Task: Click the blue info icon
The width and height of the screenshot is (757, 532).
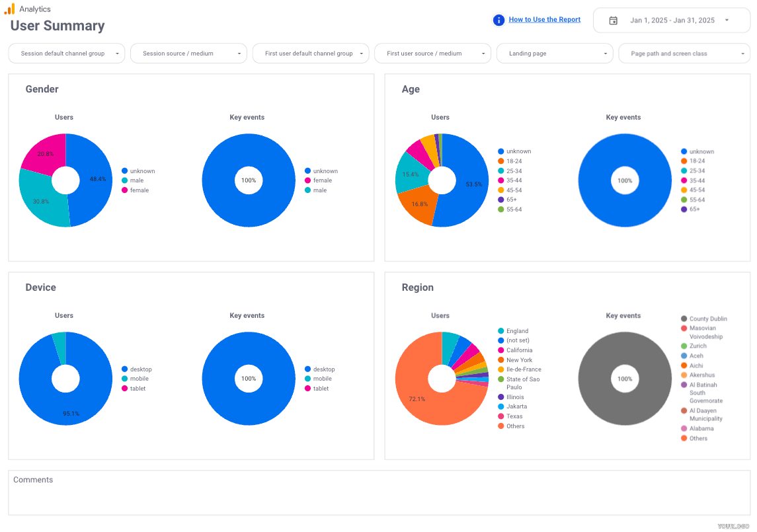Action: click(499, 20)
